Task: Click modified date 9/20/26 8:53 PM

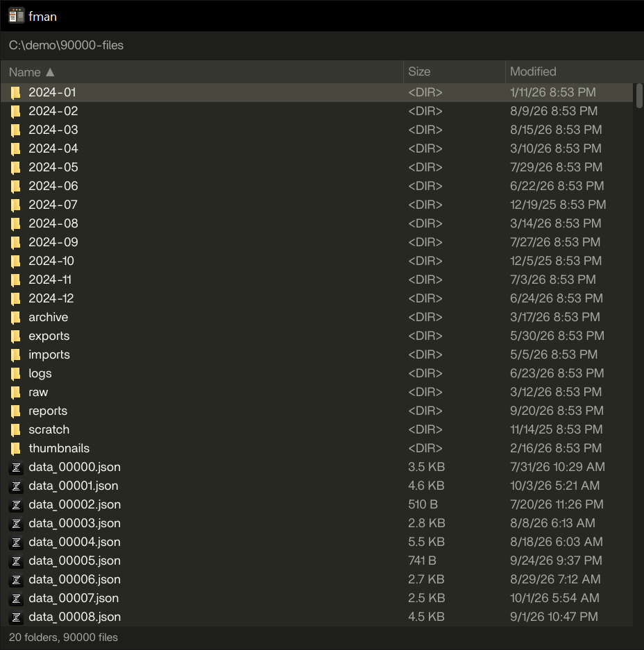Action: (x=557, y=411)
